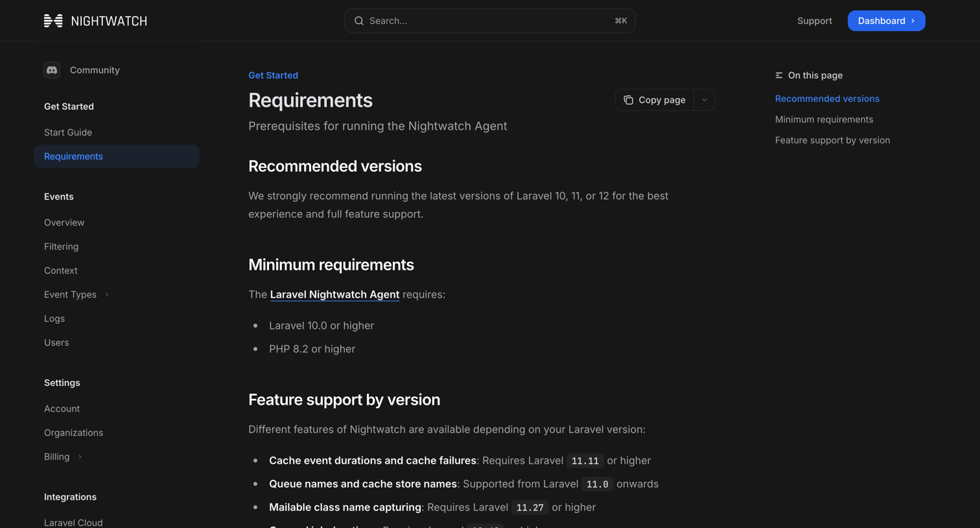This screenshot has width=980, height=528.
Task: Open the Logs page
Action: coord(54,318)
